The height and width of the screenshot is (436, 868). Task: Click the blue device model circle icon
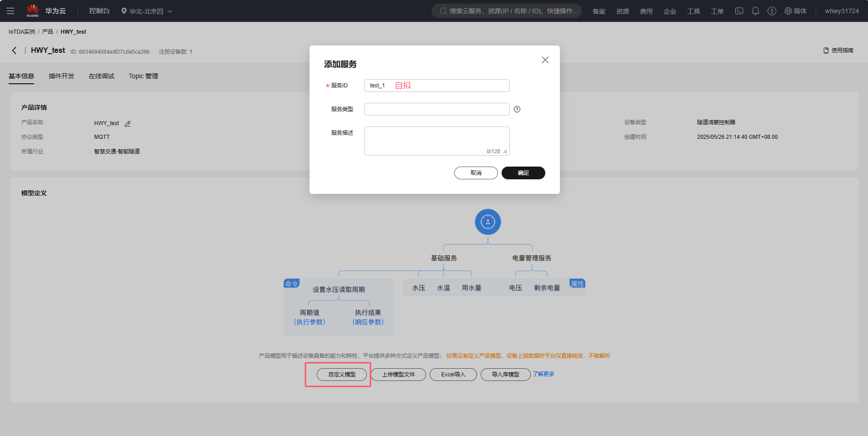tap(488, 222)
